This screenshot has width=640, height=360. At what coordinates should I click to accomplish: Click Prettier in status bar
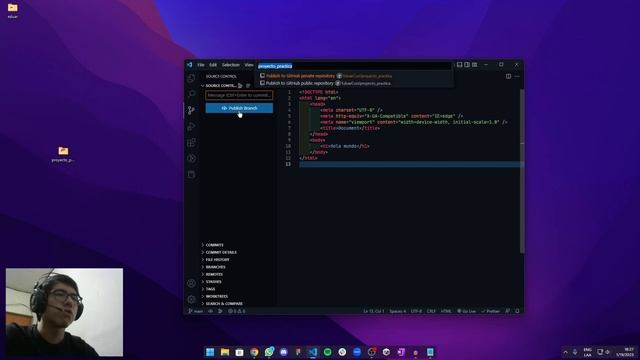coord(490,311)
